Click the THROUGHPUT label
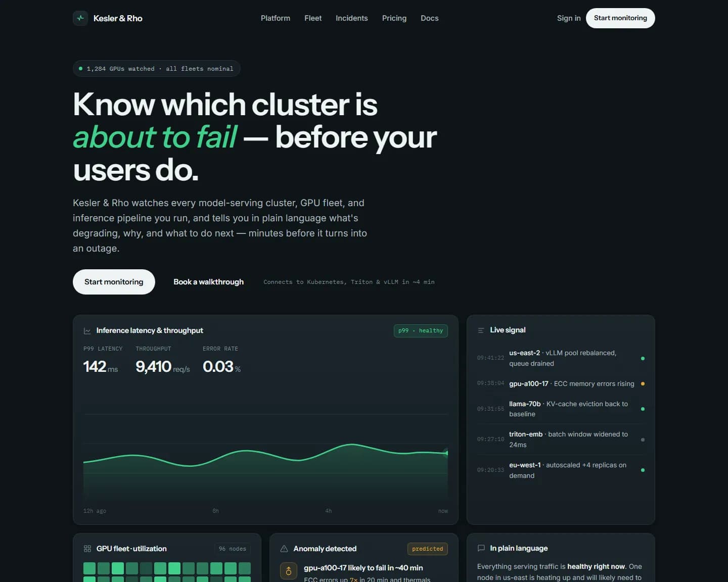This screenshot has width=728, height=582. [153, 349]
